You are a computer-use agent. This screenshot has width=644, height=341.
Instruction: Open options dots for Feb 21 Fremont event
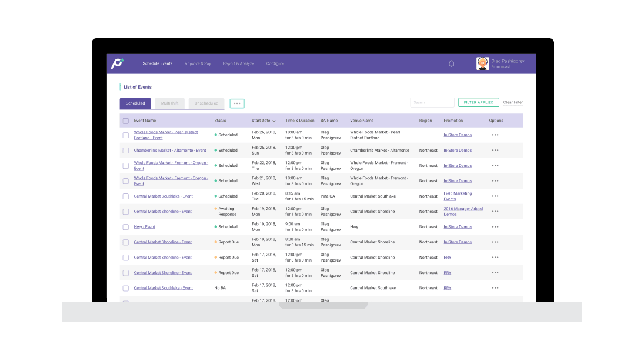(495, 181)
